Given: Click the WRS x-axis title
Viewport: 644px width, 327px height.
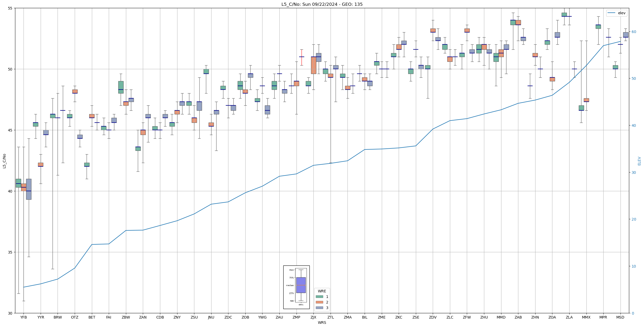Looking at the screenshot, I should [322, 323].
